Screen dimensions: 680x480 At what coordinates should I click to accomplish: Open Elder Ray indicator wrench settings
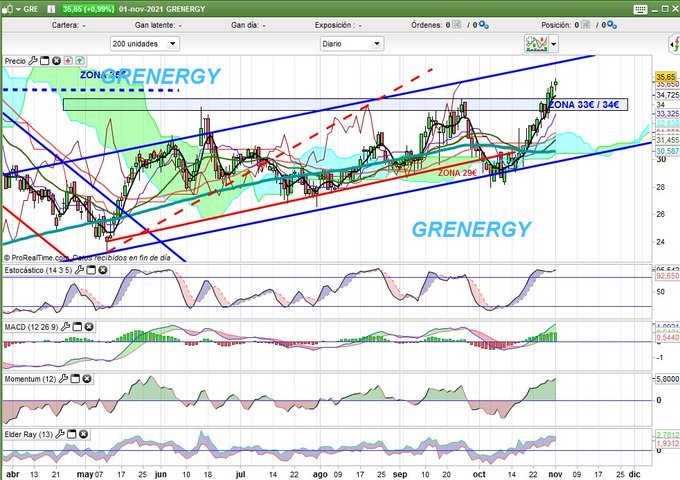pyautogui.click(x=60, y=434)
